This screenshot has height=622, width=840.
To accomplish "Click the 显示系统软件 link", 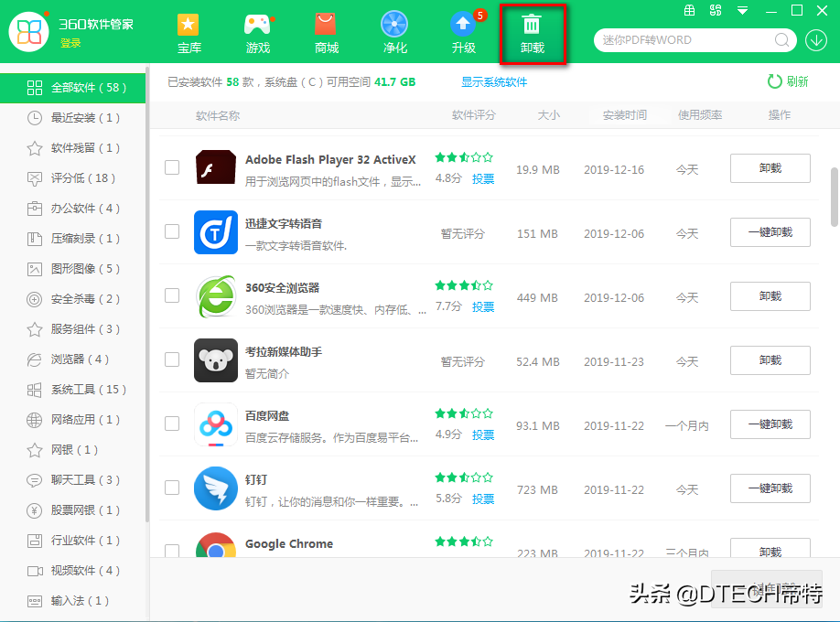I will (494, 82).
